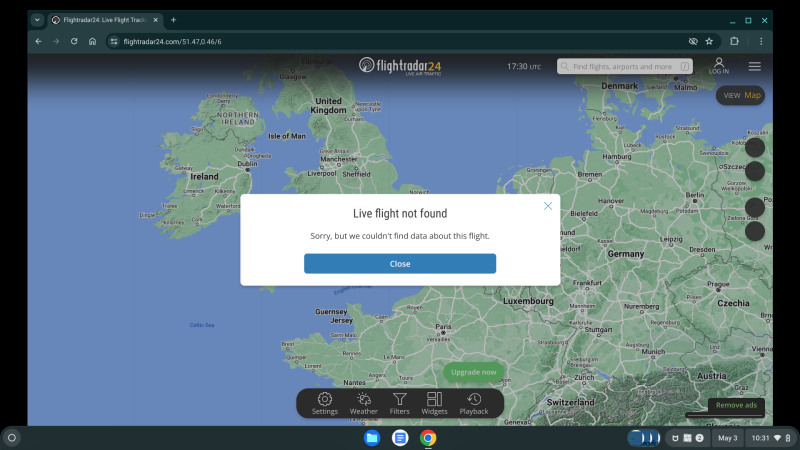Click the site information icon in address bar
The height and width of the screenshot is (450, 800).
(x=114, y=41)
